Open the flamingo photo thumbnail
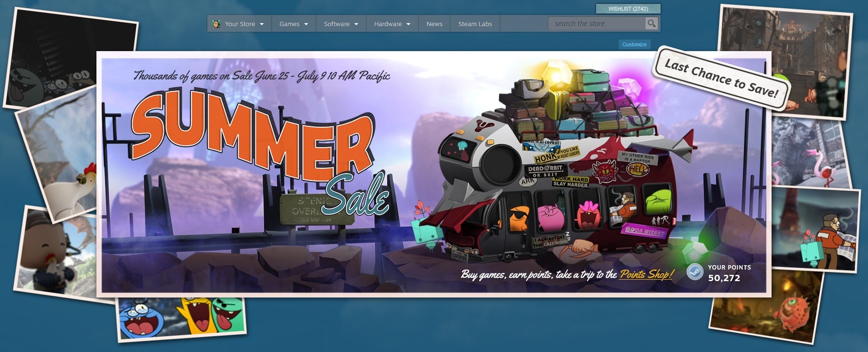Viewport: 868px width, 352px height. (x=810, y=153)
